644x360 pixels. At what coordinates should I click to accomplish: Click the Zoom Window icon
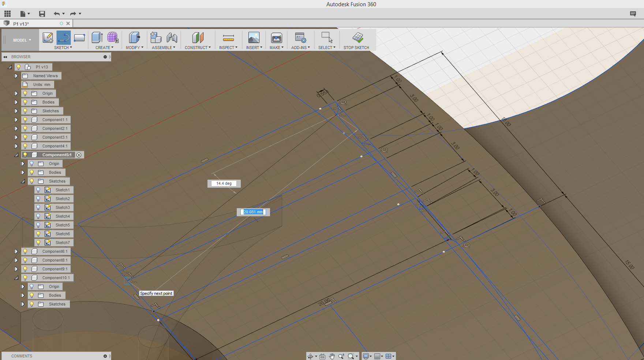[x=351, y=356]
